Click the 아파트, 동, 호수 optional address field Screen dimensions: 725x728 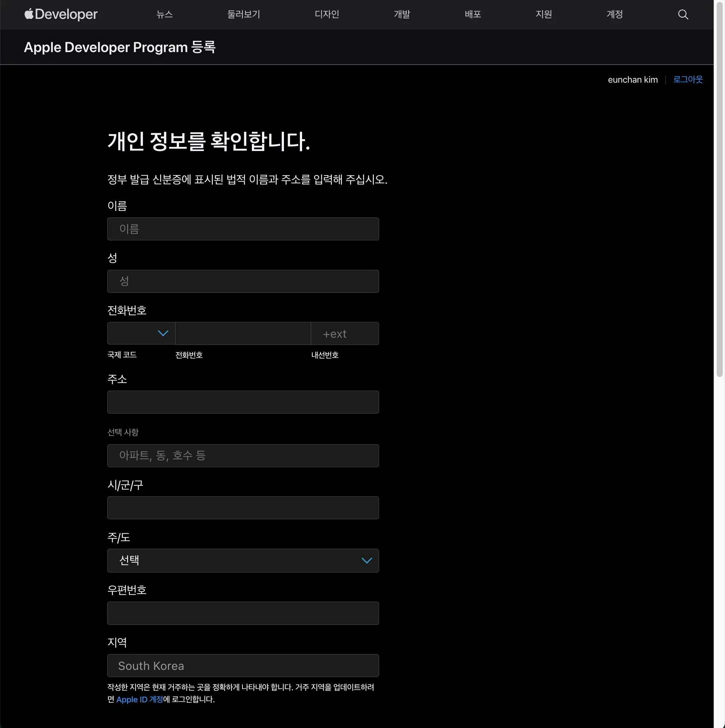[x=243, y=456]
